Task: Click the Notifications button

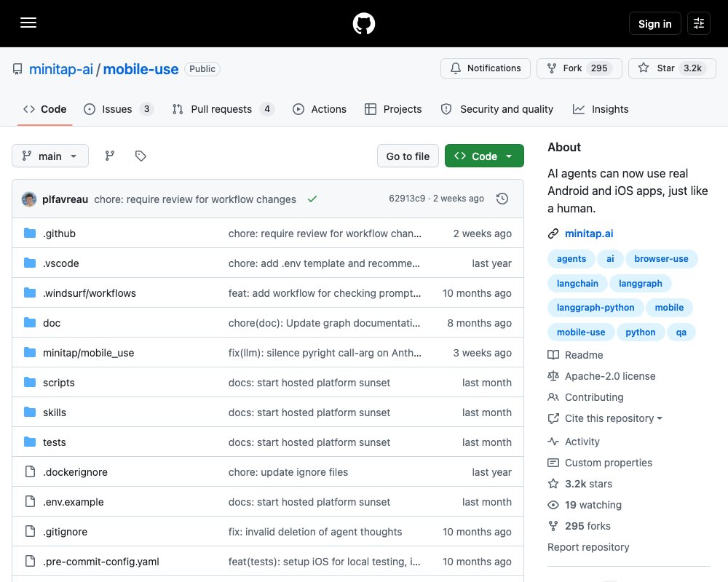Action: pos(485,68)
